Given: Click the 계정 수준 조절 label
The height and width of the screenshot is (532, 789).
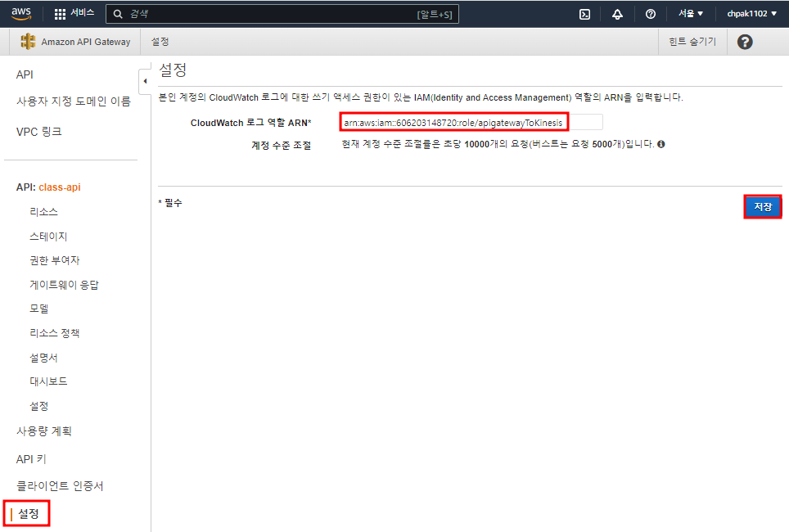Looking at the screenshot, I should (282, 145).
